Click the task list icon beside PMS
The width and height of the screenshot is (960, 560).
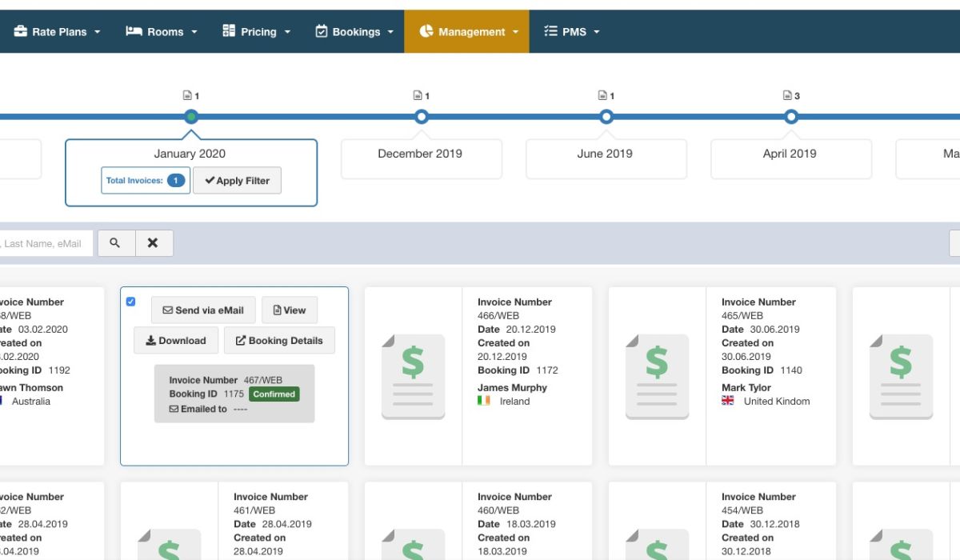pyautogui.click(x=550, y=31)
